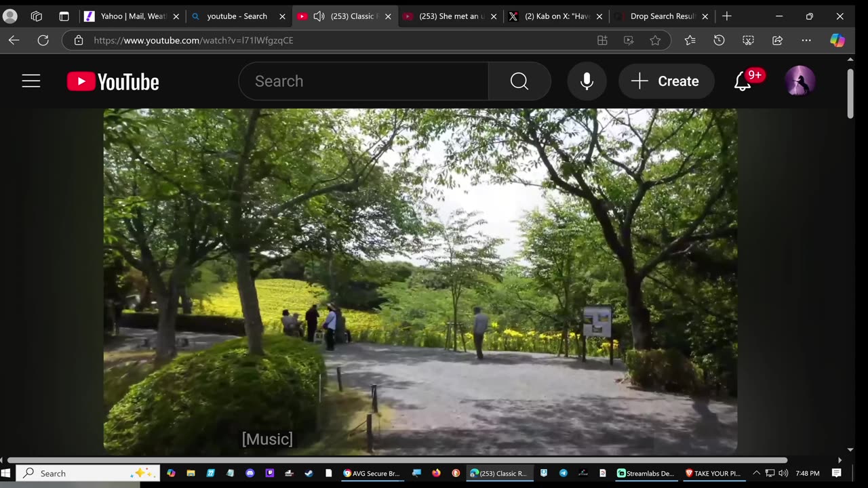This screenshot has width=868, height=488.
Task: Refresh the current page
Action: [43, 41]
